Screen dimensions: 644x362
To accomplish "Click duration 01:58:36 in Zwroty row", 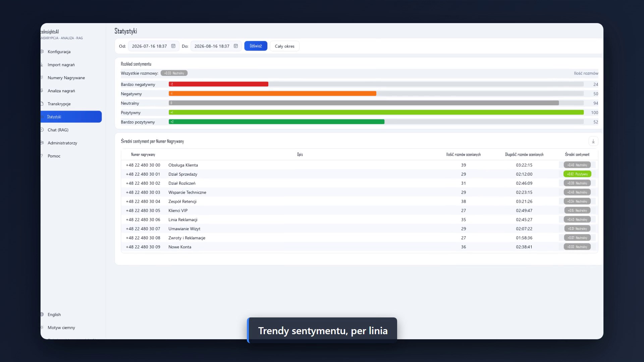I will [x=524, y=238].
